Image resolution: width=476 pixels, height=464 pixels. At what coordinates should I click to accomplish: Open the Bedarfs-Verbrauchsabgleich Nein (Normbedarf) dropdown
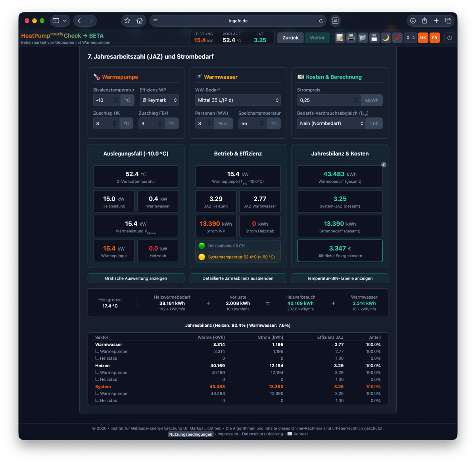(332, 123)
